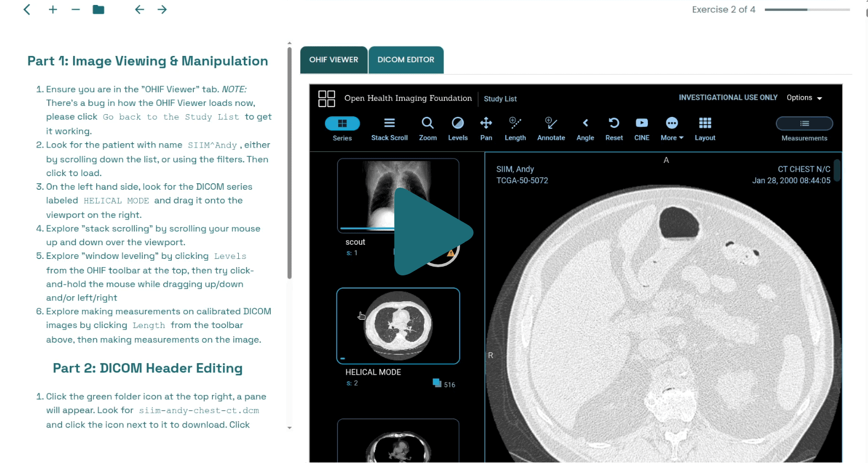Select the scout series thumbnail
868x463 pixels.
398,196
